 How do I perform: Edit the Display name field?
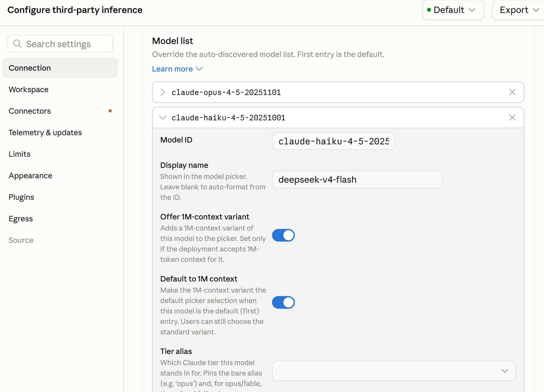(x=357, y=180)
